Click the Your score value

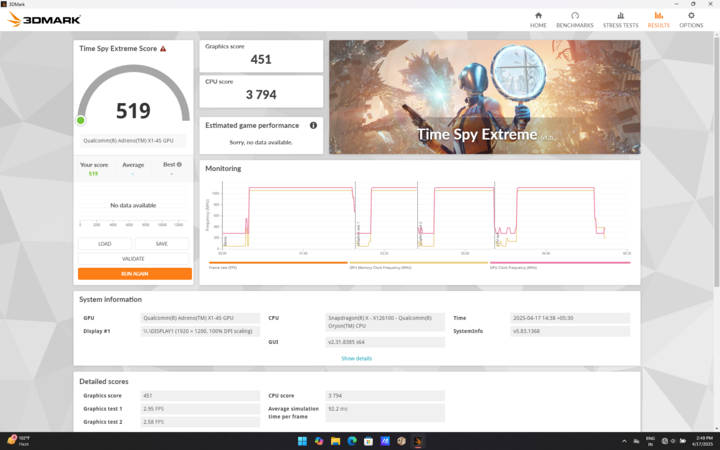point(93,174)
